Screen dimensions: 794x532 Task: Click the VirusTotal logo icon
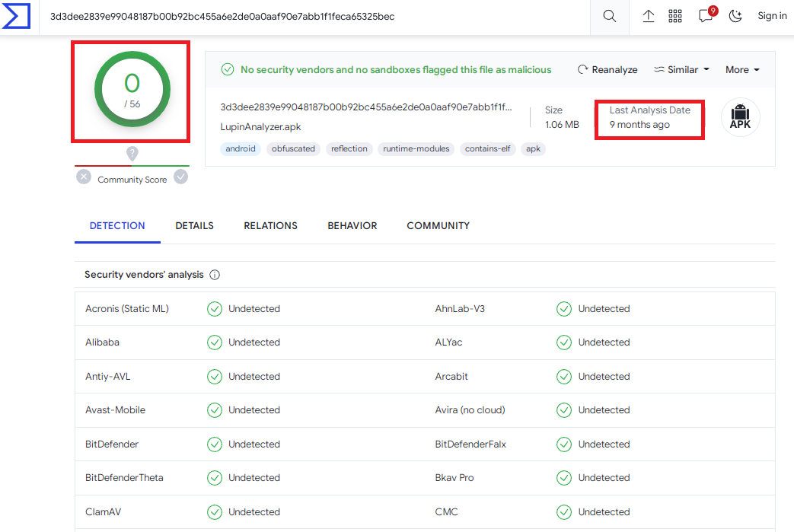coord(16,16)
